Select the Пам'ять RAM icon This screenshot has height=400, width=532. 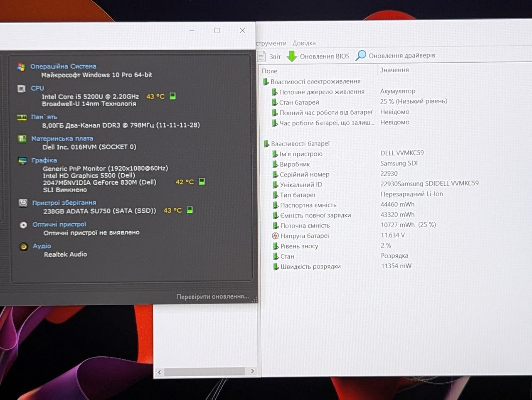tap(22, 118)
